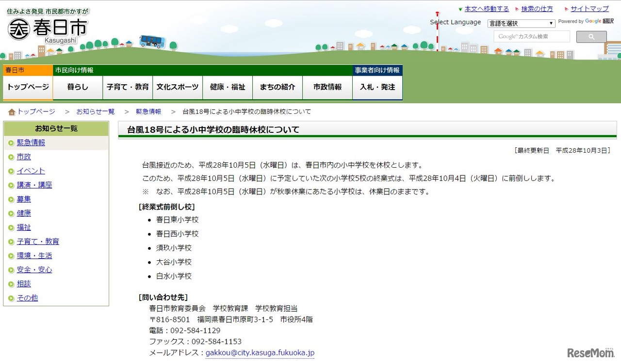Click the green triangle before 本文へ移動する
621x364 pixels.
[x=460, y=9]
